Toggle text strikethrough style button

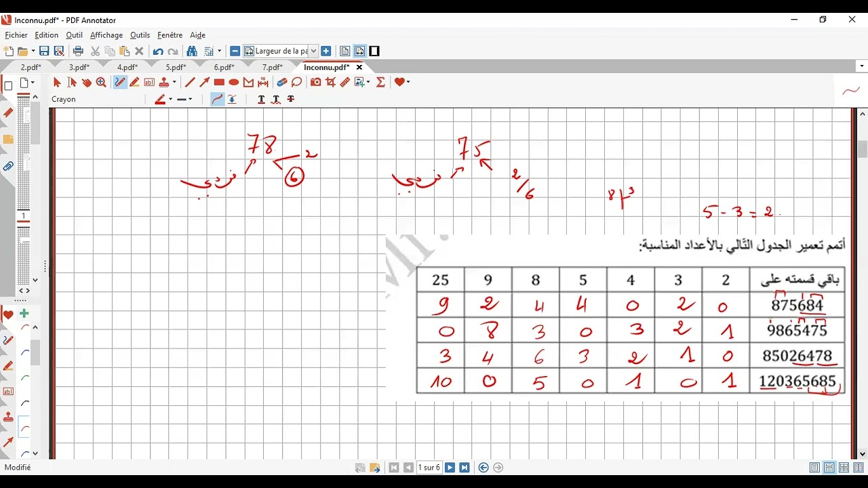[291, 99]
